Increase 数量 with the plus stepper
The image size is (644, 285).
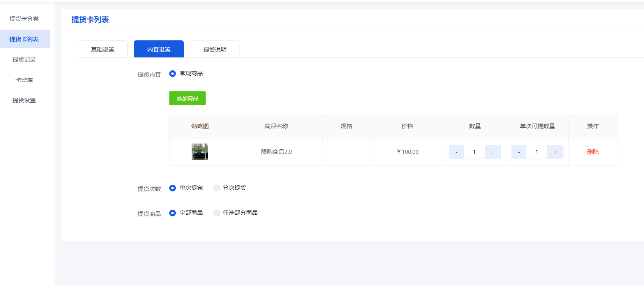pyautogui.click(x=493, y=151)
